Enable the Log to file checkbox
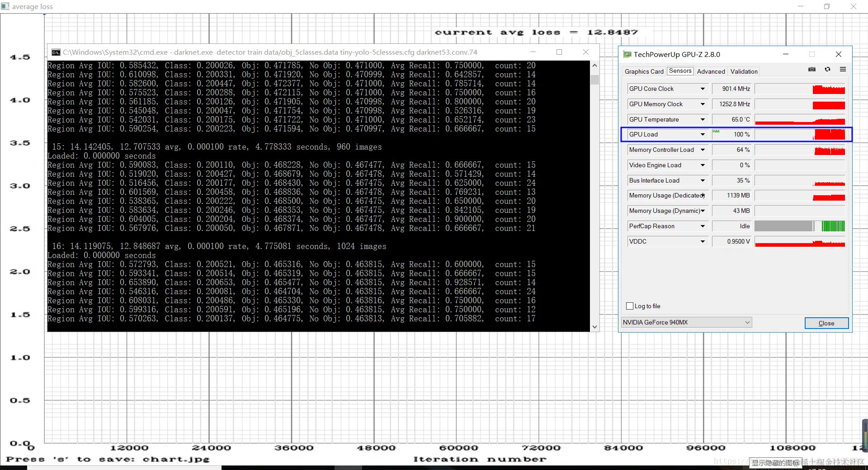868x470 pixels. coord(630,306)
